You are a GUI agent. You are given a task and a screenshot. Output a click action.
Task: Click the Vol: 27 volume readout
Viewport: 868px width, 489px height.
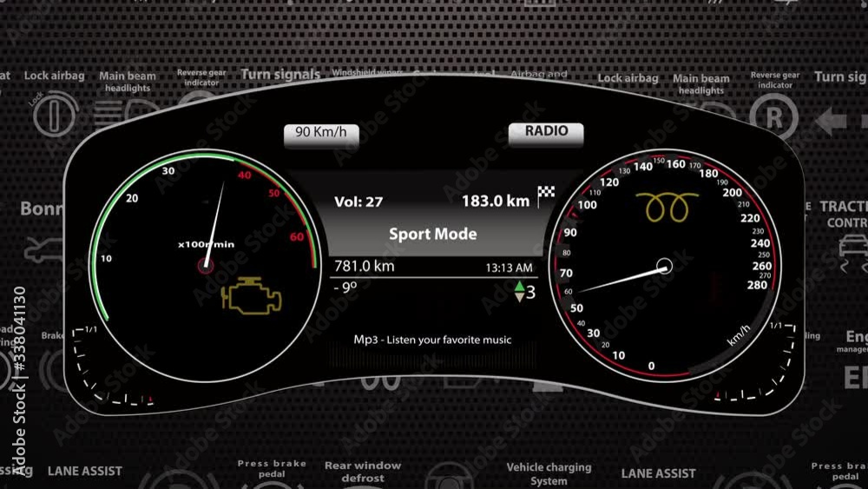coord(358,202)
